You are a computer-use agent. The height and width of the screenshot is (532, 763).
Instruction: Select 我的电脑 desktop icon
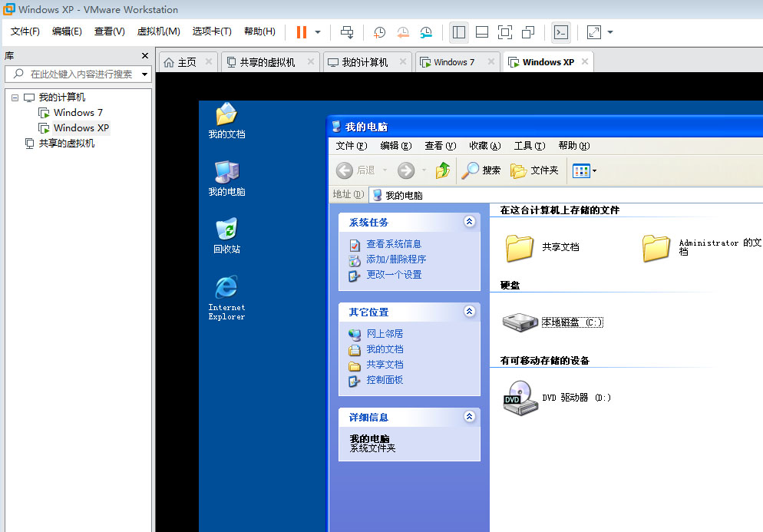(226, 179)
